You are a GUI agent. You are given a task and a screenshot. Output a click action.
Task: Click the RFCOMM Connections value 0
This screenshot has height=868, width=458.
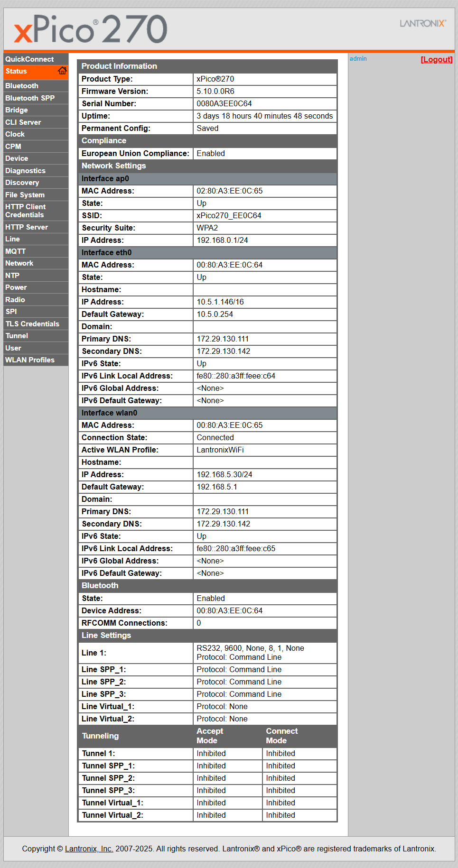pos(199,623)
